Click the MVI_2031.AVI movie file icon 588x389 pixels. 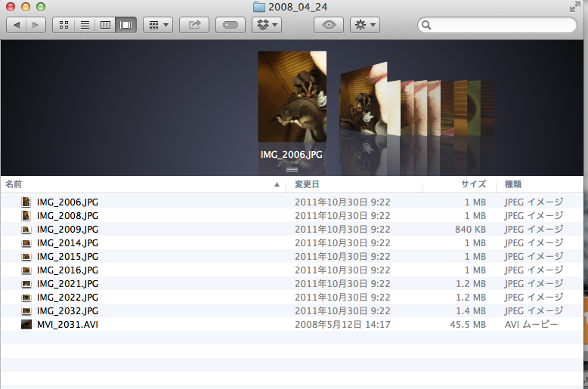(x=26, y=325)
